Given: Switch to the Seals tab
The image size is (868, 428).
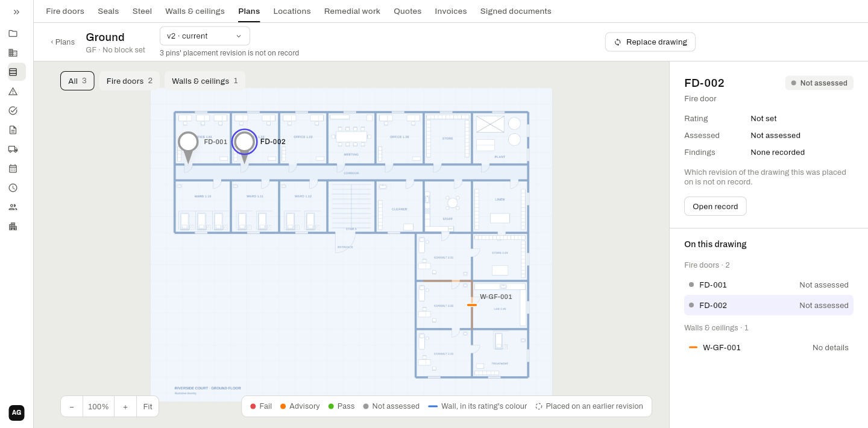Looking at the screenshot, I should point(108,11).
